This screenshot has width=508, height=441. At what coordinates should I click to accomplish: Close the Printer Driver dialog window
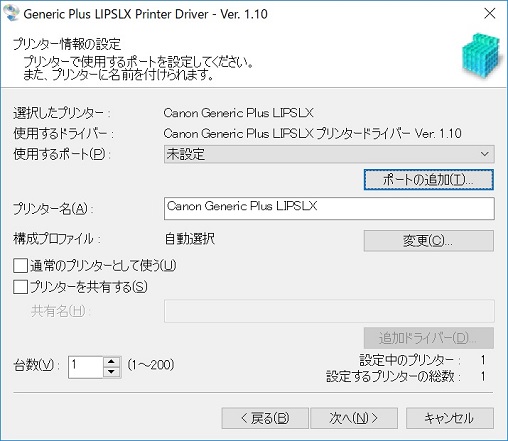coord(490,14)
